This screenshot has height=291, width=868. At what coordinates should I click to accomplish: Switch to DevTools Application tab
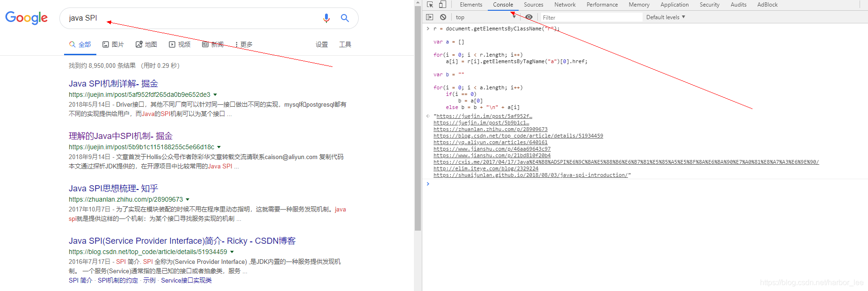[674, 5]
